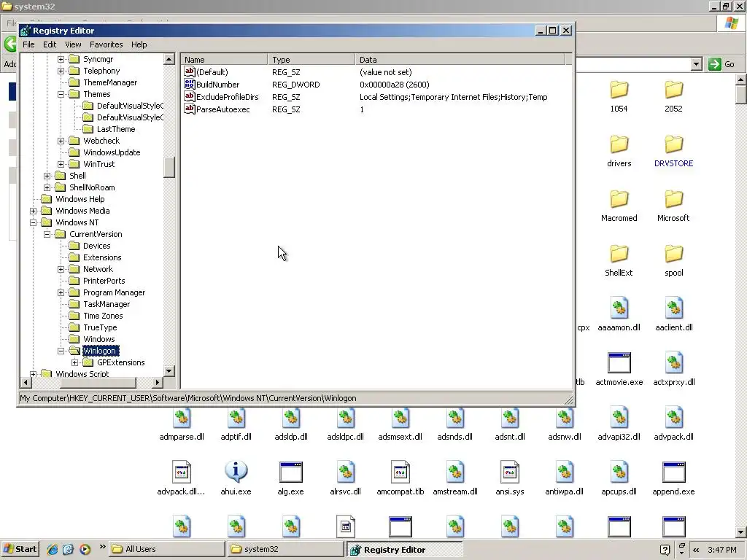Viewport: 747px width, 560px height.
Task: Expand the Telephony tree node
Action: click(x=61, y=71)
